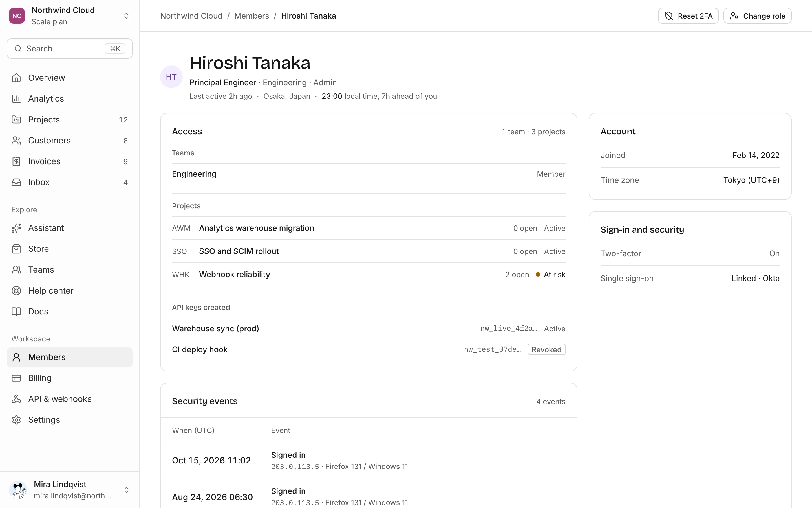Click the Reset 2FA button
This screenshot has height=508, width=812.
click(688, 16)
